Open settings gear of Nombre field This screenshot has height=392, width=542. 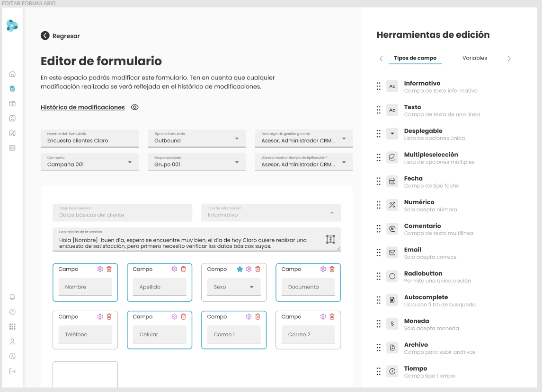tap(100, 269)
